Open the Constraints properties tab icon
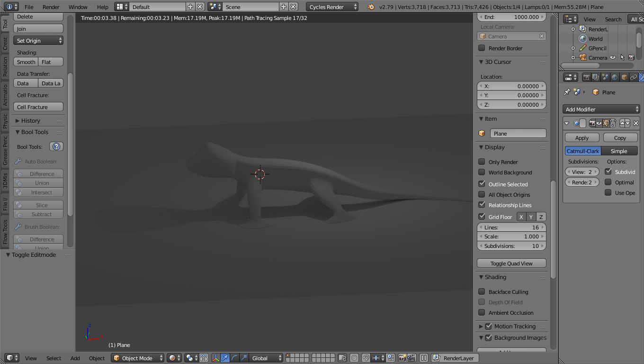This screenshot has width=644, height=364. pos(634,77)
